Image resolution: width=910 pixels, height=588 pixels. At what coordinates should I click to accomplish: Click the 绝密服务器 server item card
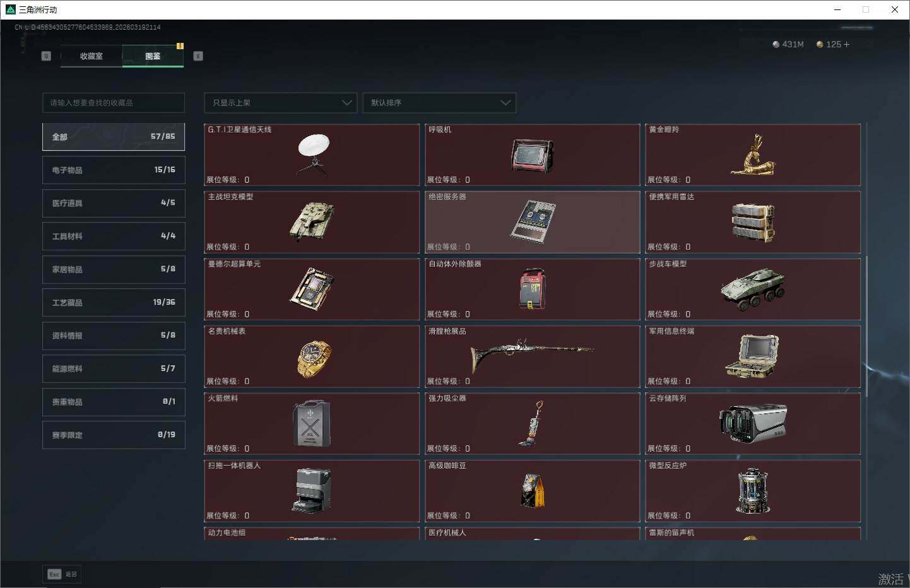[532, 222]
